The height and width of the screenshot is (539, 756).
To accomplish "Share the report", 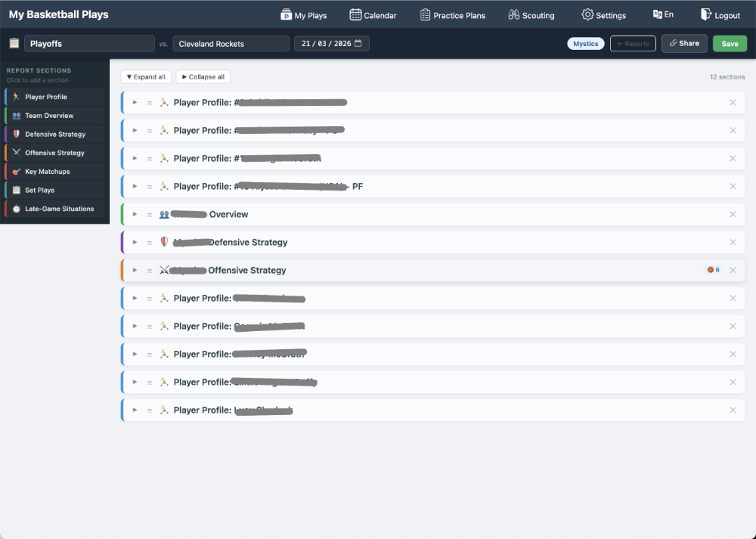I will [x=683, y=43].
